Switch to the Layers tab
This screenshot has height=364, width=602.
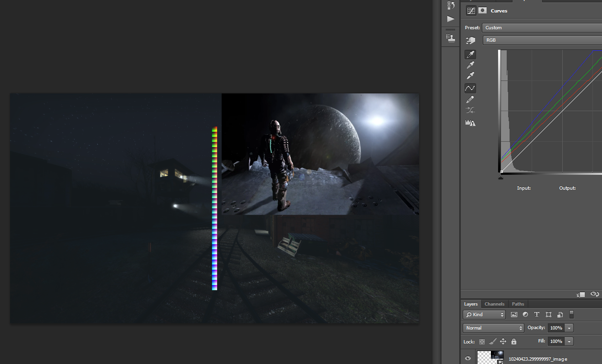471,304
